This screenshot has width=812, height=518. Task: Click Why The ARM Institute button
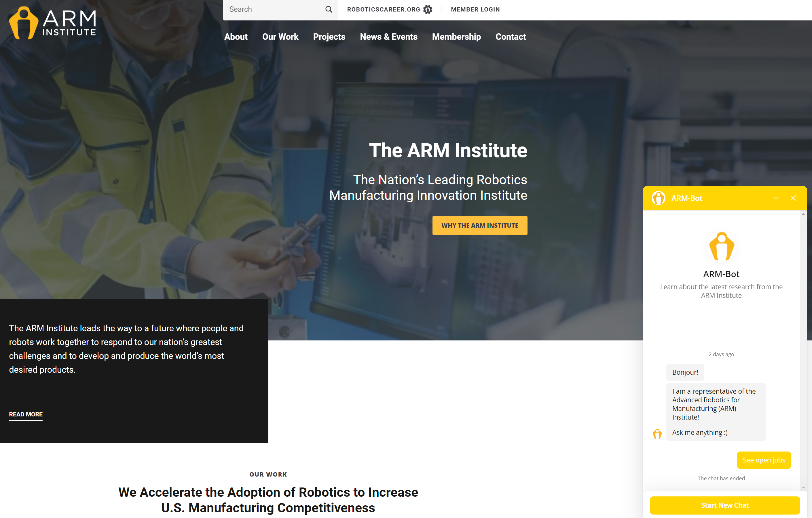(479, 225)
